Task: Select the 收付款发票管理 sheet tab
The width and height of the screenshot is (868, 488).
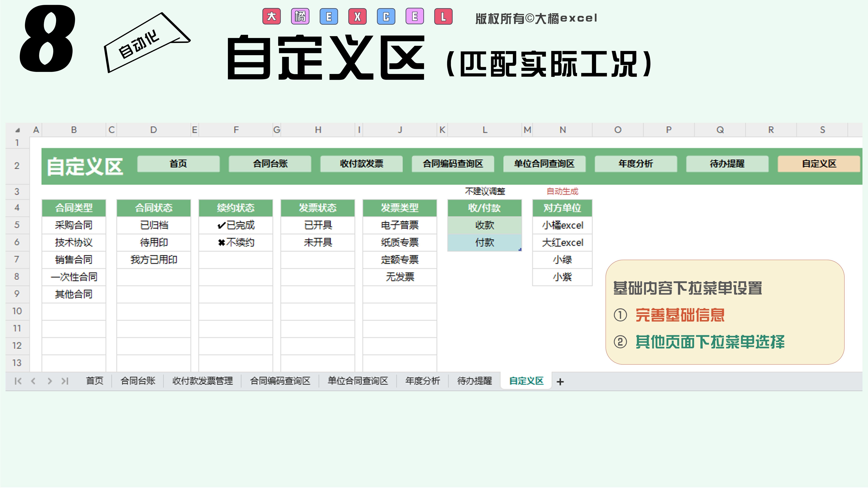Action: 202,381
